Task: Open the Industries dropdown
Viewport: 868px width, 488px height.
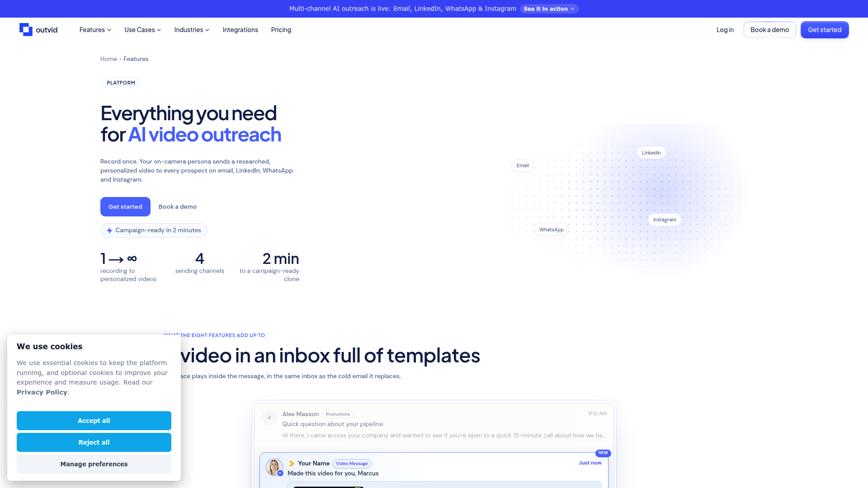Action: click(x=192, y=30)
